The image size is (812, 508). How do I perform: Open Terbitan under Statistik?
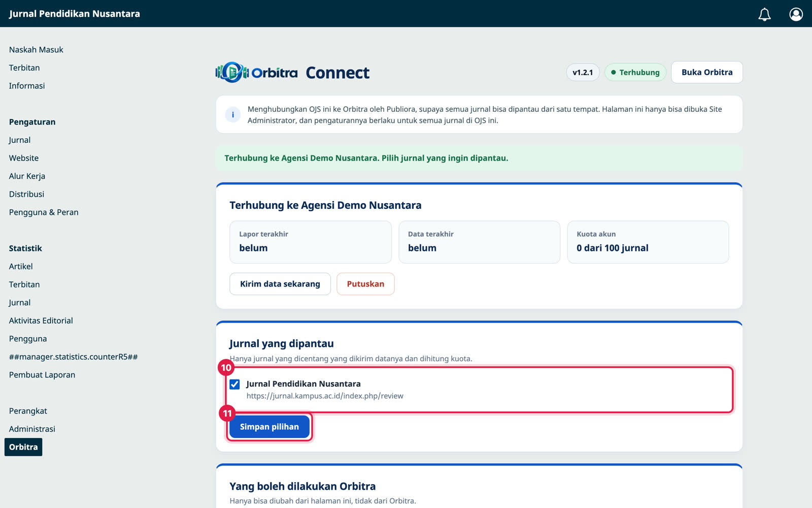[x=24, y=284]
